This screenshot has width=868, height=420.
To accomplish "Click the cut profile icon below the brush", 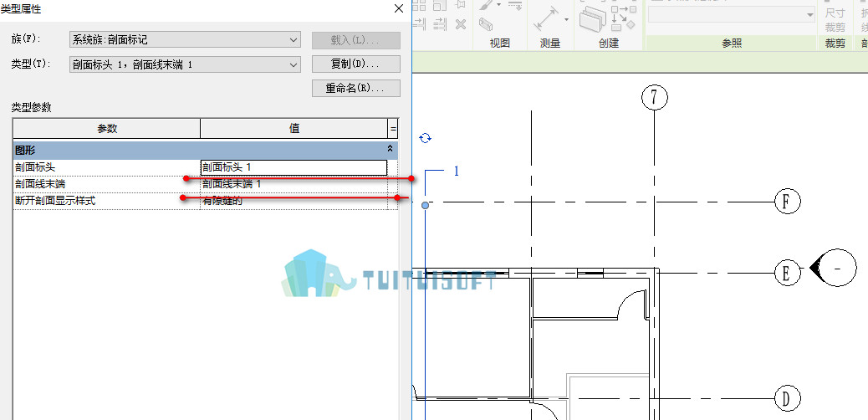I will click(486, 23).
